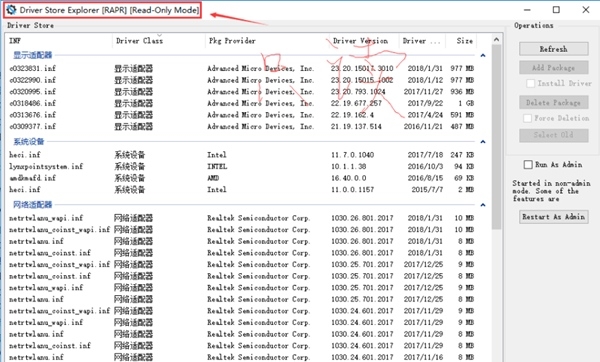Screen dimensions: 600x362
Task: Select the c0313676.inf row
Action: pyautogui.click(x=241, y=115)
